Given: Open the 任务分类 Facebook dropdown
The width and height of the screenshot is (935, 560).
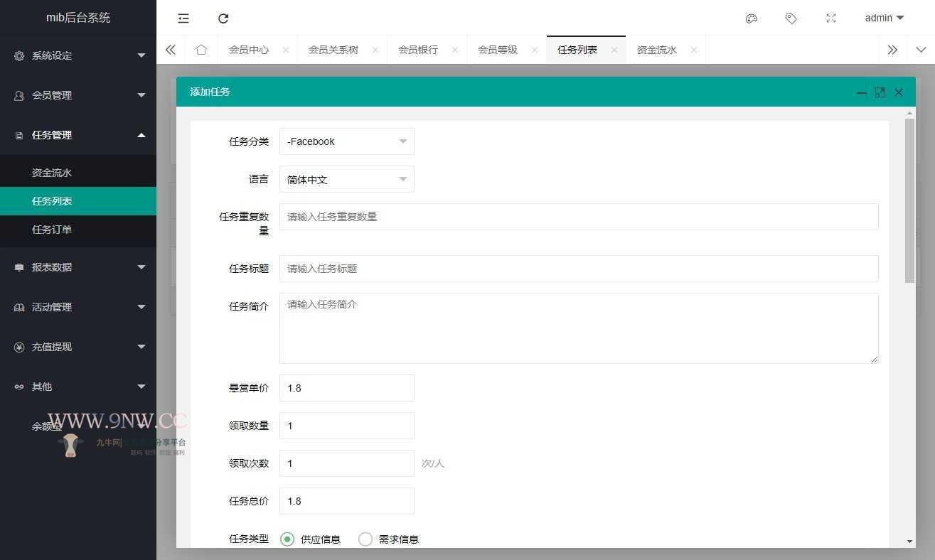Looking at the screenshot, I should [347, 141].
